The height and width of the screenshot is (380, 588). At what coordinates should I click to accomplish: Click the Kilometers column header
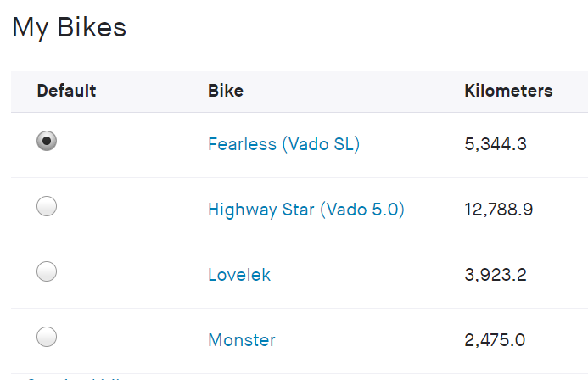coord(508,91)
